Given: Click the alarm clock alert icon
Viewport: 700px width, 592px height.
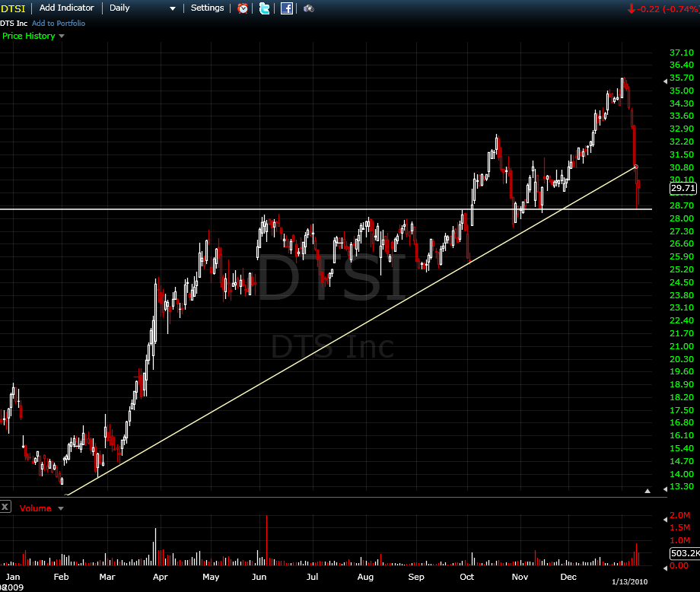Looking at the screenshot, I should (x=243, y=8).
